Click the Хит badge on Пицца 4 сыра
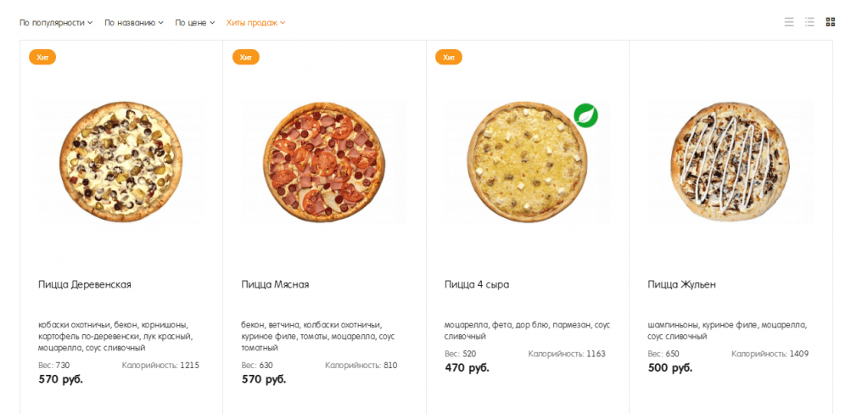Viewport: 868px width, 414px height. [x=449, y=57]
